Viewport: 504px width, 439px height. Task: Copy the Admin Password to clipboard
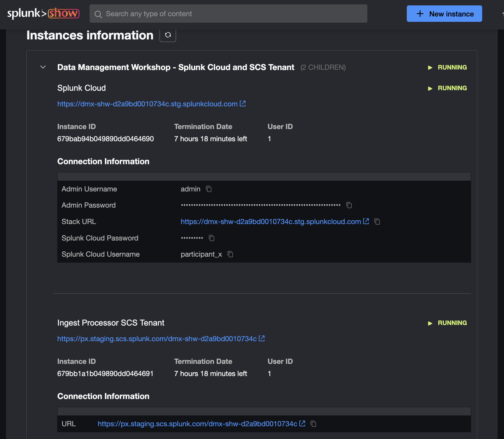pyautogui.click(x=349, y=205)
